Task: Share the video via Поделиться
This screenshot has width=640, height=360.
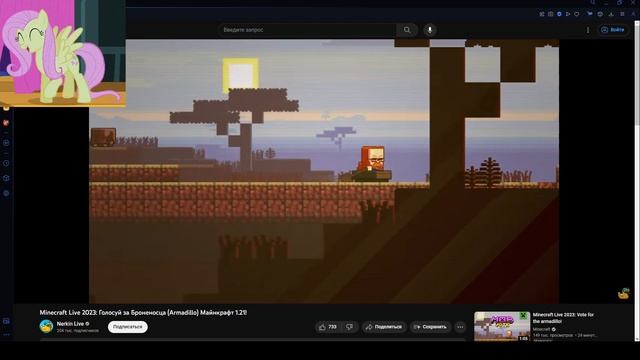Action: (384, 327)
